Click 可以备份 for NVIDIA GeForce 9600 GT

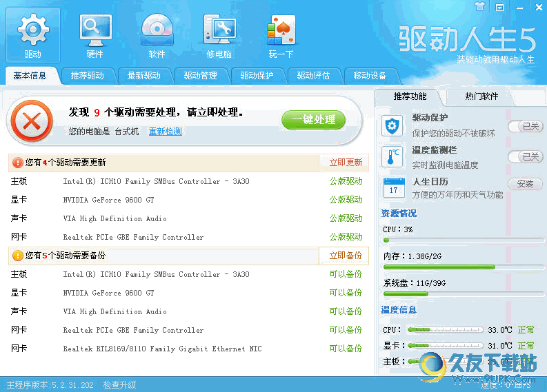(x=346, y=293)
